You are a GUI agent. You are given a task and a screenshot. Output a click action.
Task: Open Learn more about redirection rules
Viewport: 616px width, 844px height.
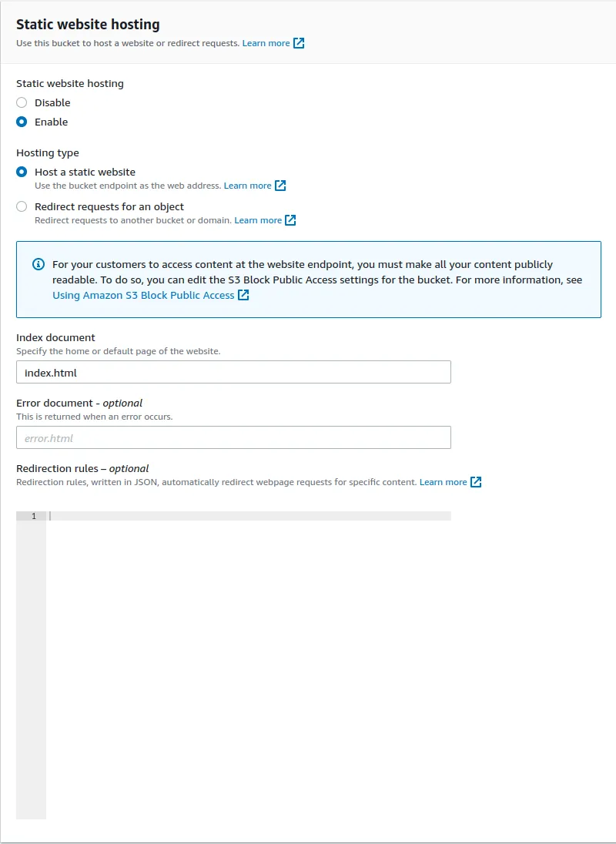(x=443, y=481)
